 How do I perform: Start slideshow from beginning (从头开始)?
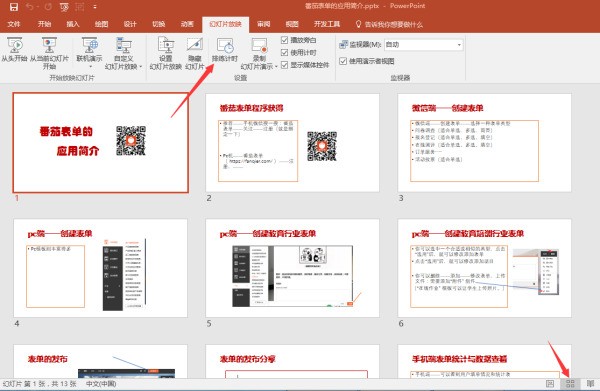tap(14, 49)
